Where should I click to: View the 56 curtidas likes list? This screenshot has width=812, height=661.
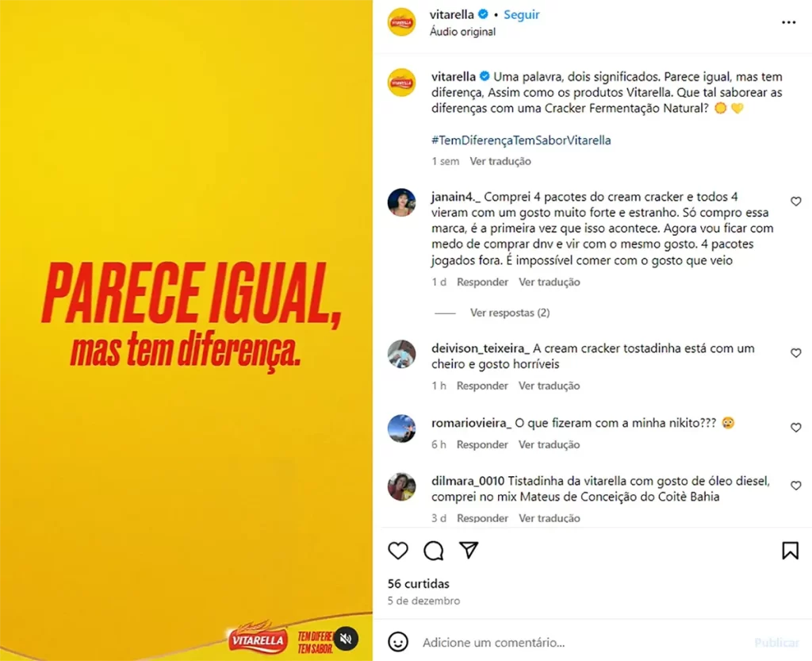point(419,583)
